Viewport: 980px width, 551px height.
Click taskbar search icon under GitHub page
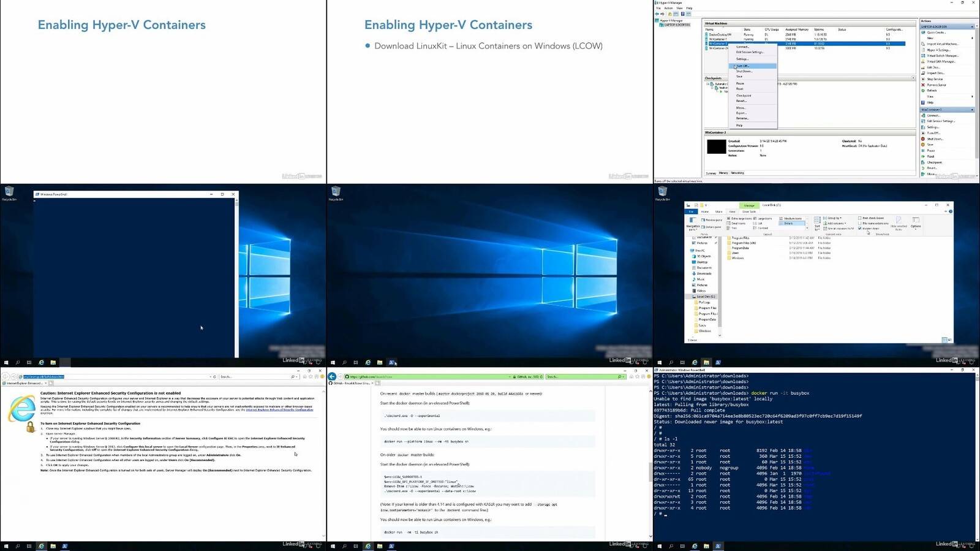point(344,546)
